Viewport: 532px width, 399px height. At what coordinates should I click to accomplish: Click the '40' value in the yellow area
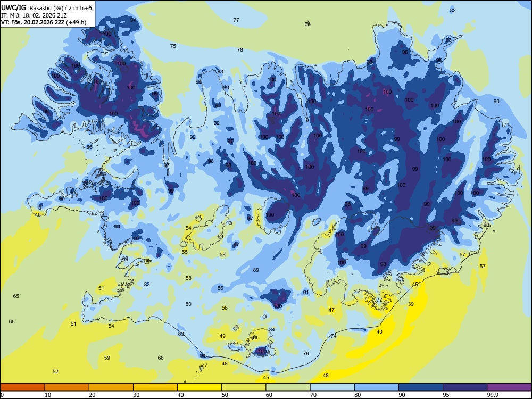tap(379, 331)
